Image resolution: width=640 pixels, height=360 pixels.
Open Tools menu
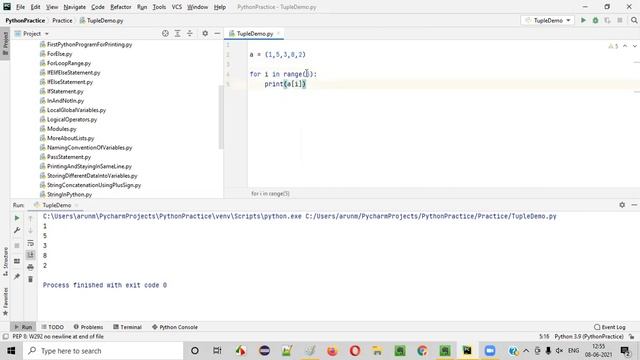coord(159,7)
